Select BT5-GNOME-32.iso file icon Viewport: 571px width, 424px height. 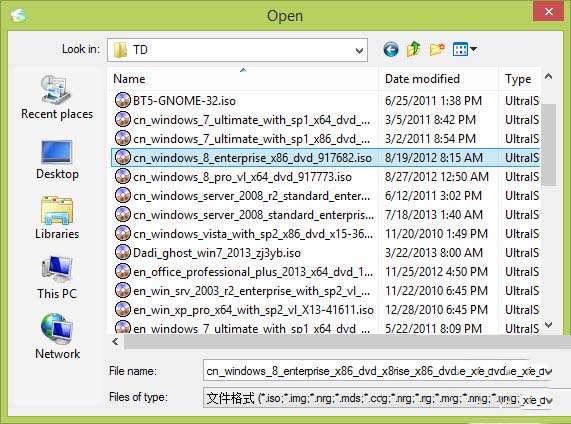[x=122, y=100]
